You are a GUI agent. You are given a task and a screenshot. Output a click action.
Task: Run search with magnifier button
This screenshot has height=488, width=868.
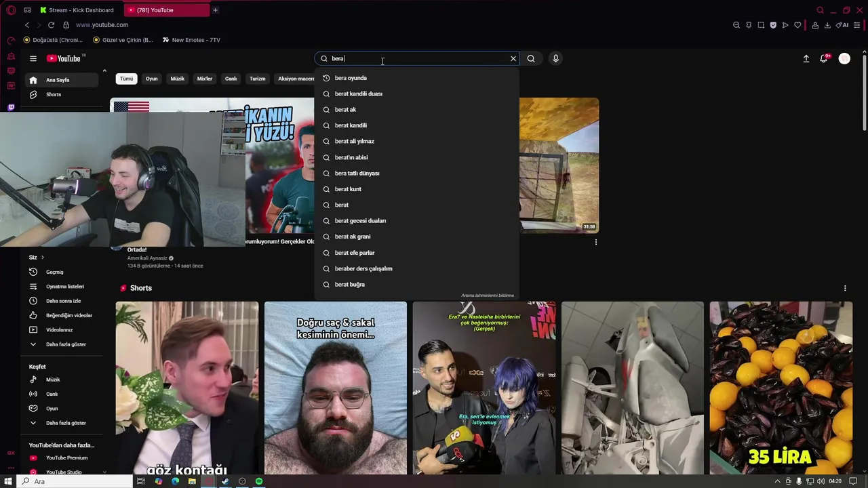coord(531,58)
